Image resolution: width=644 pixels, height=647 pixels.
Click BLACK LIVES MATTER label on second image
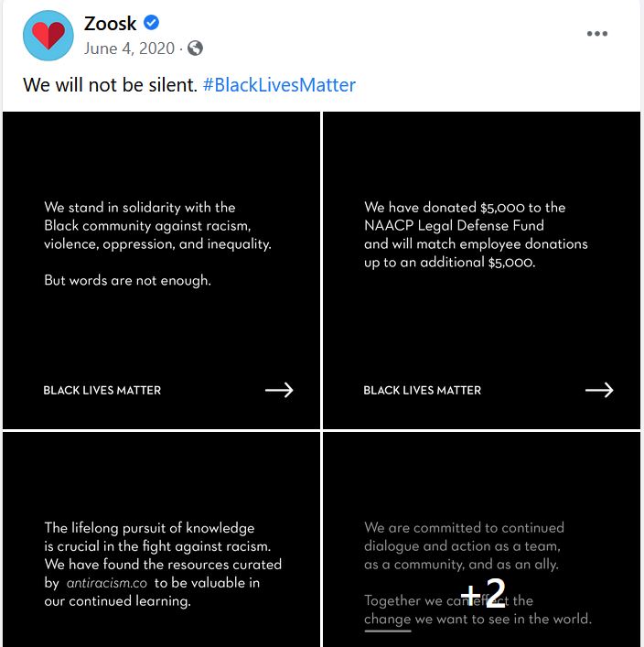click(x=422, y=391)
